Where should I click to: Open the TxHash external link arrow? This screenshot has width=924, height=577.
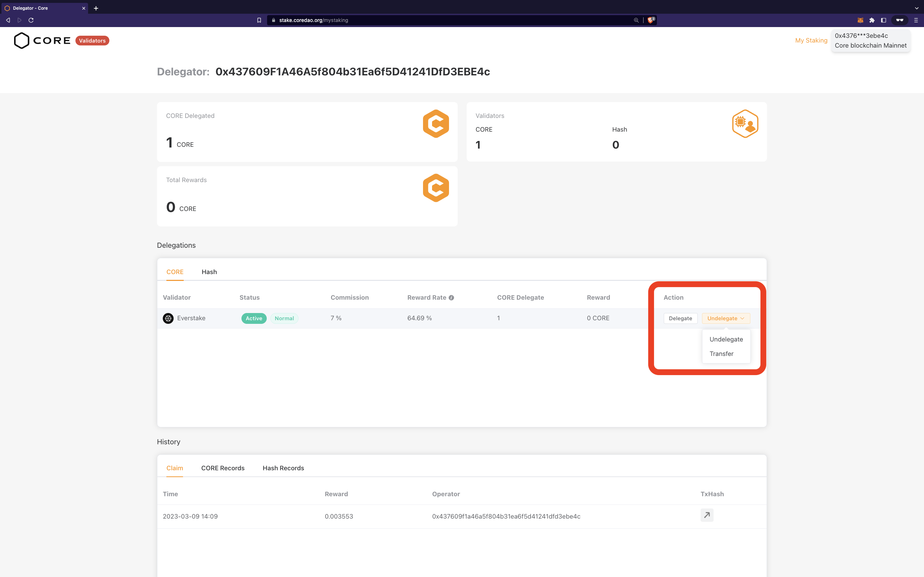click(707, 515)
